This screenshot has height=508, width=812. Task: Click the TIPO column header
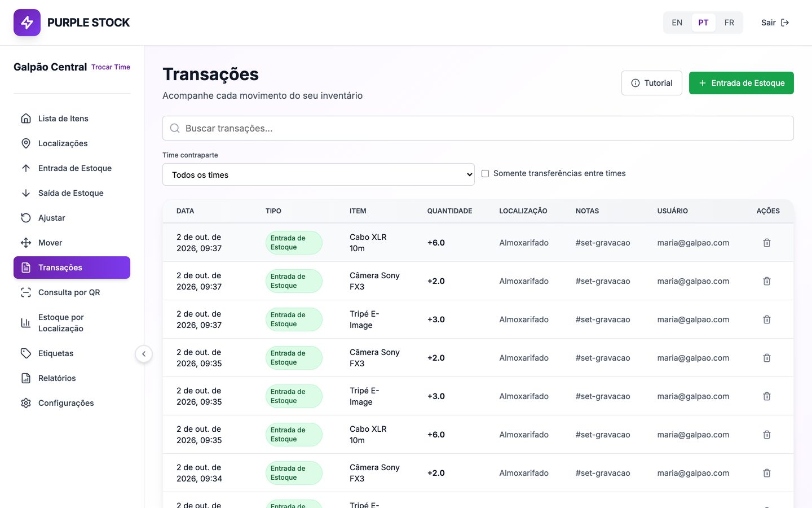(x=273, y=211)
